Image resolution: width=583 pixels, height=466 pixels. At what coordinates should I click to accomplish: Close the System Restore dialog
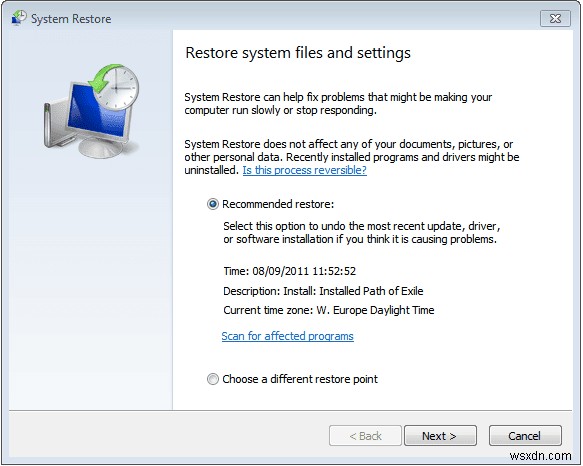(x=555, y=18)
